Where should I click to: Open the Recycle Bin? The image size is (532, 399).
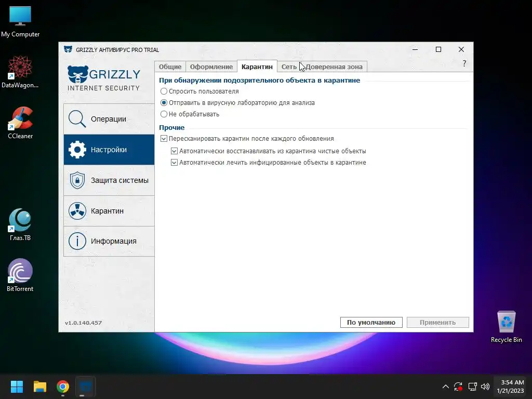pos(506,327)
